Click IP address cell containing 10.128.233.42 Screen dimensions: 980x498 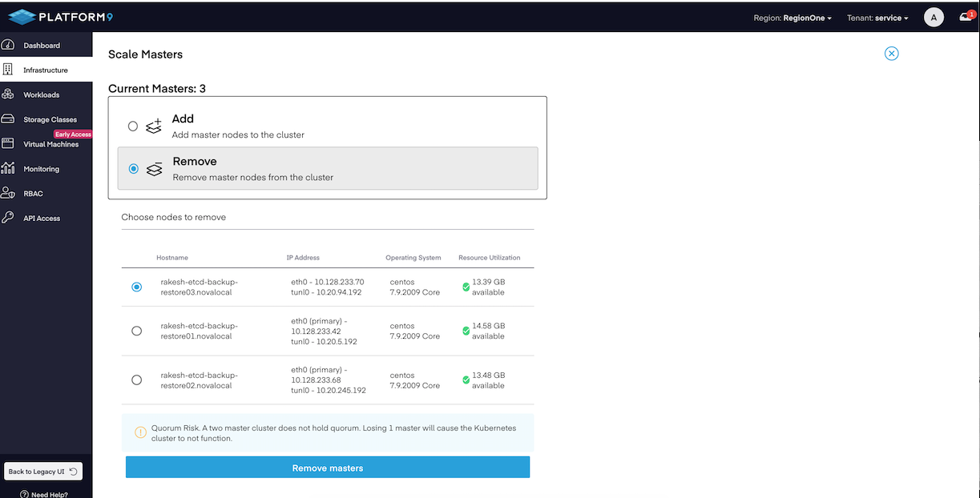point(325,331)
